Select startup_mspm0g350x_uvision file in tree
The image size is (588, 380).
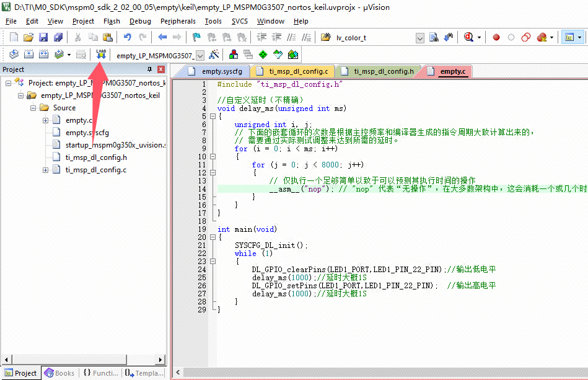[115, 145]
